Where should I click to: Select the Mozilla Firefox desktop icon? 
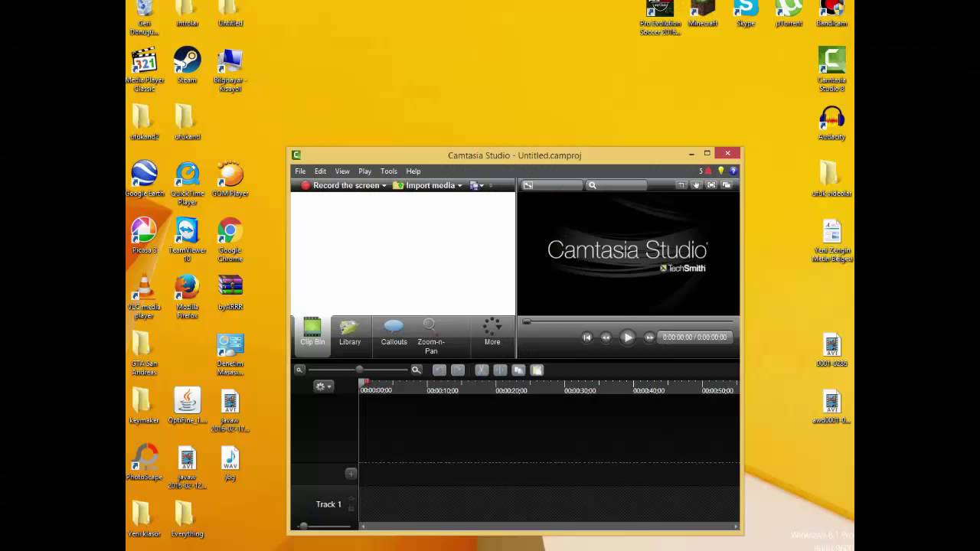point(187,297)
